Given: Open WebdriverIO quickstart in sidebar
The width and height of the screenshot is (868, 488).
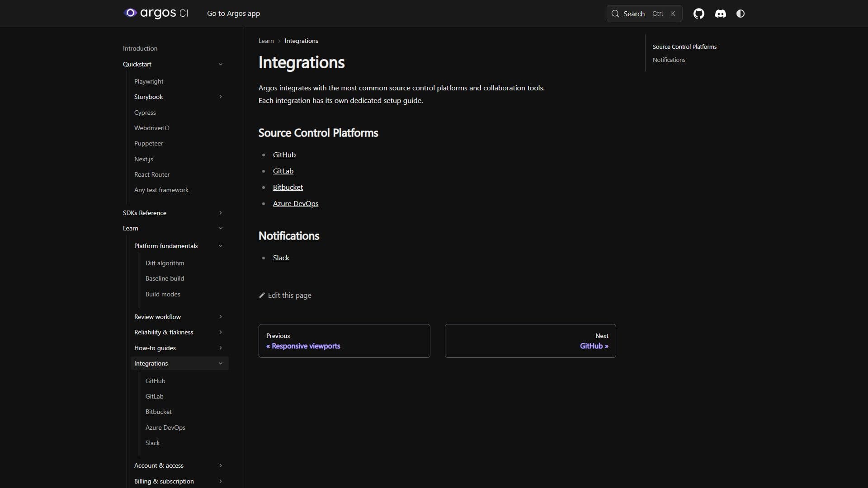Looking at the screenshot, I should coord(151,128).
